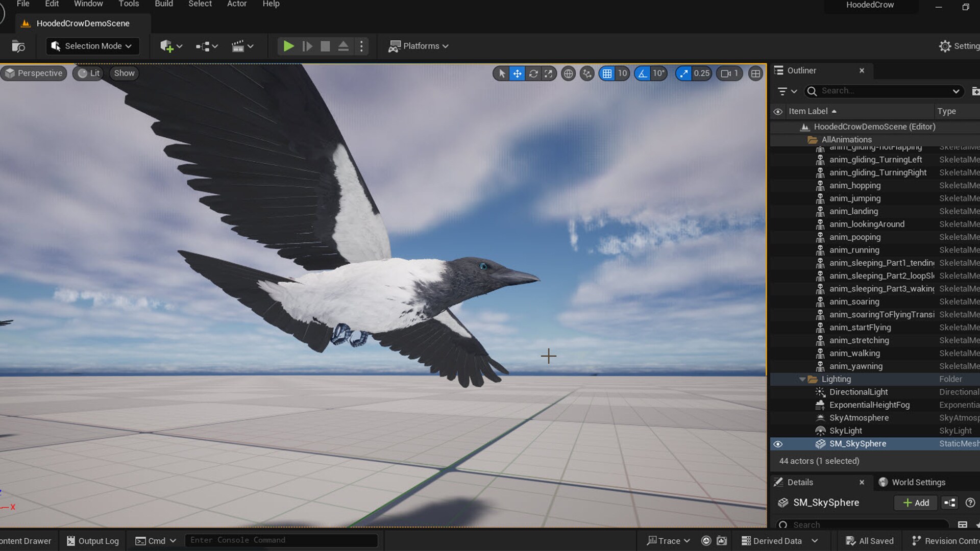Screen dimensions: 980x551
Task: Click the Cinematics clapperboard icon
Action: pos(238,46)
